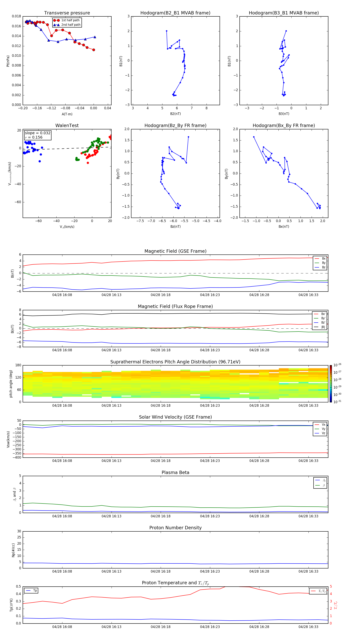Viewport: 351px width, 644px height.
Task: Click the pitch angle colorbar
Action: 331,384
